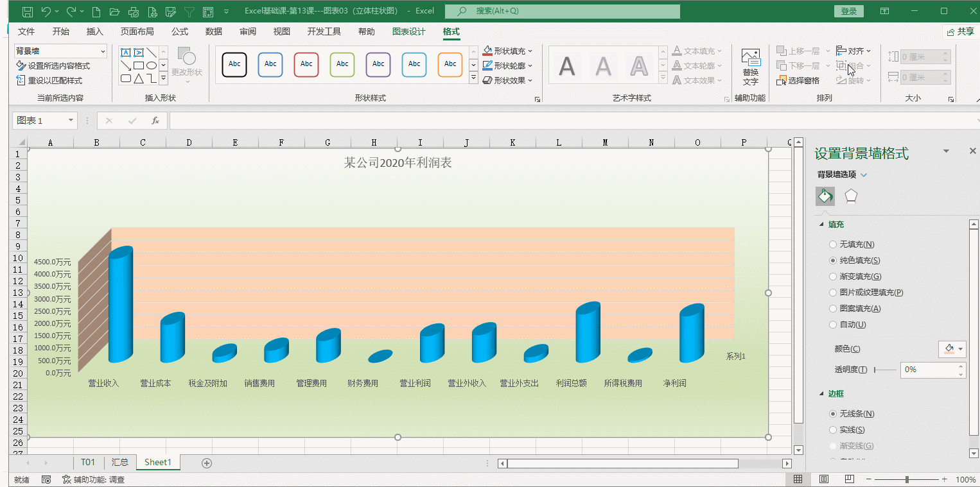Open the shape styles dialog launcher
The width and height of the screenshot is (980, 487).
pos(537,99)
